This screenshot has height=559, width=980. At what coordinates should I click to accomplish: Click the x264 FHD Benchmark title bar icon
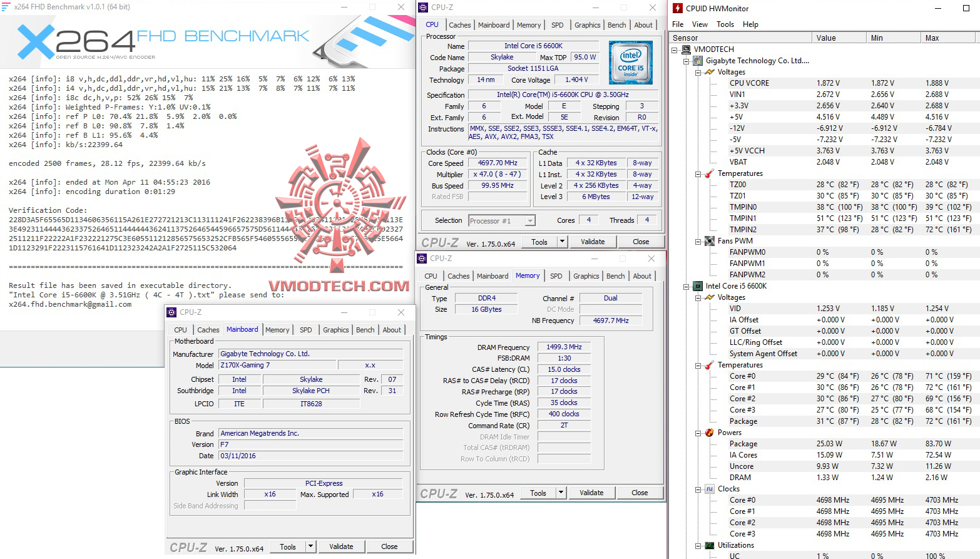click(6, 7)
